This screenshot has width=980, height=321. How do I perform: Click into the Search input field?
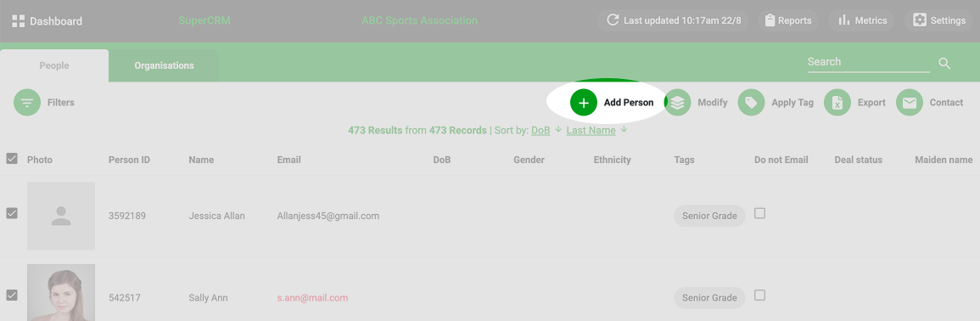[x=868, y=62]
